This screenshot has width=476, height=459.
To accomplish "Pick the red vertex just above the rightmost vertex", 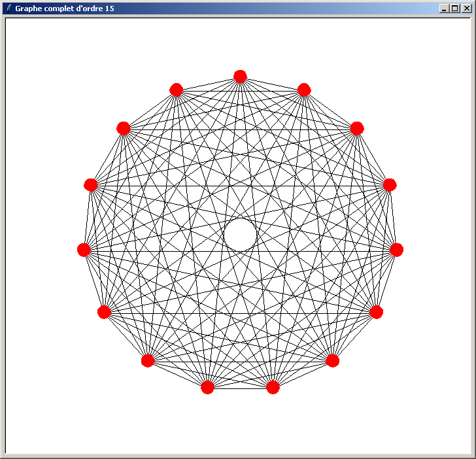I will point(389,185).
